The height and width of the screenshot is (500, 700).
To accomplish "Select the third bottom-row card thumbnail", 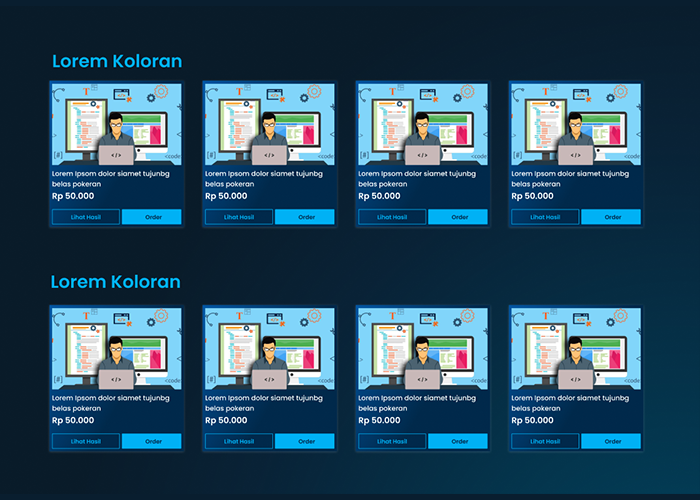I will (422, 348).
